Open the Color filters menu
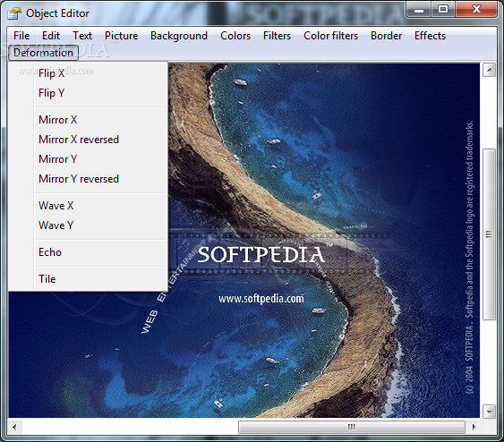 click(330, 36)
